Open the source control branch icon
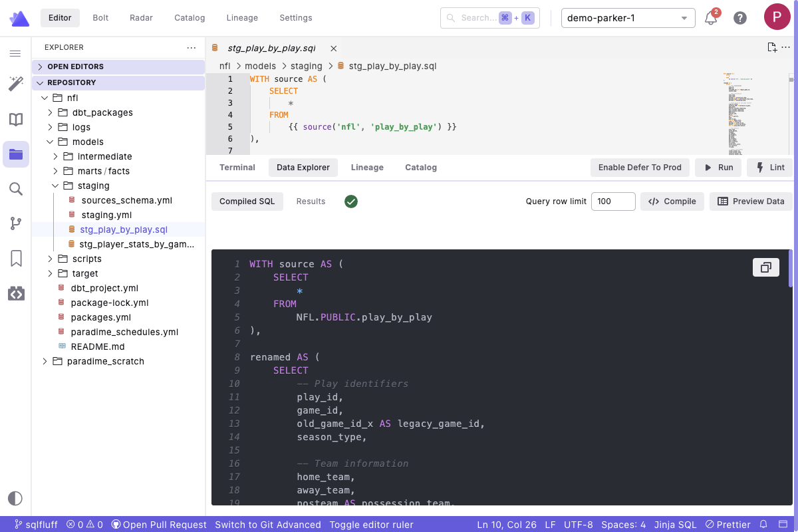798x532 pixels. coord(15,223)
